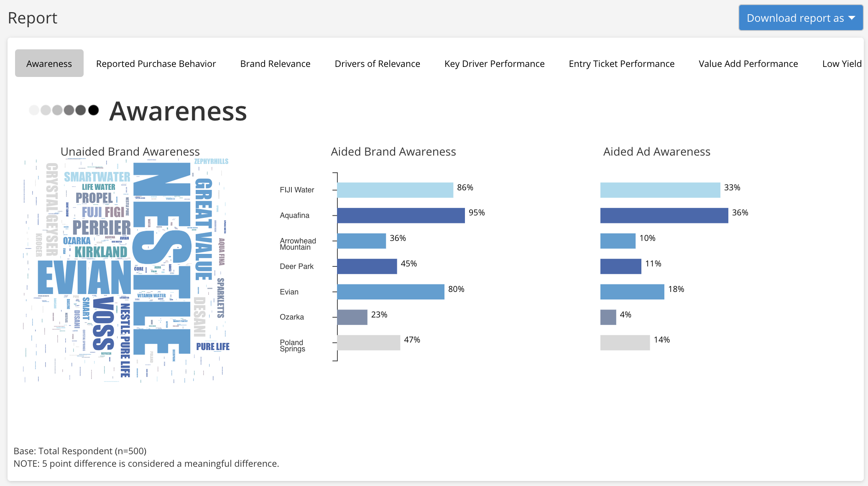
Task: Click the 4% aided ad awareness bar
Action: coord(608,317)
